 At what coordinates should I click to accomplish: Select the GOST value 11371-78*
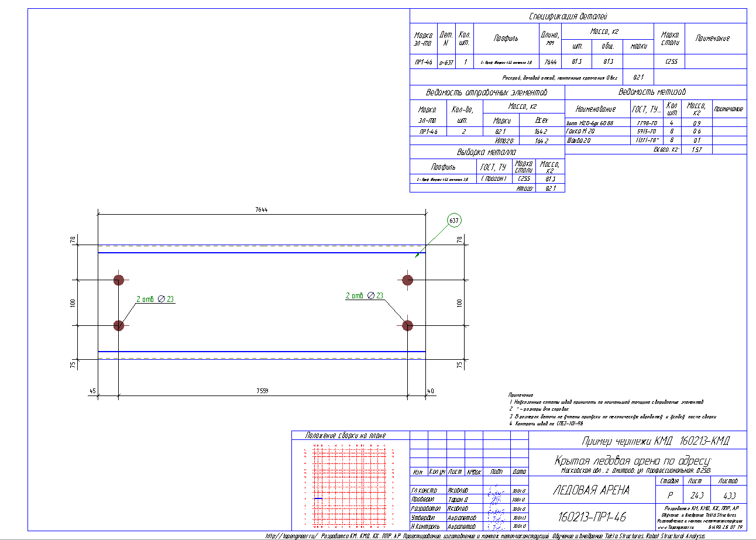click(648, 141)
